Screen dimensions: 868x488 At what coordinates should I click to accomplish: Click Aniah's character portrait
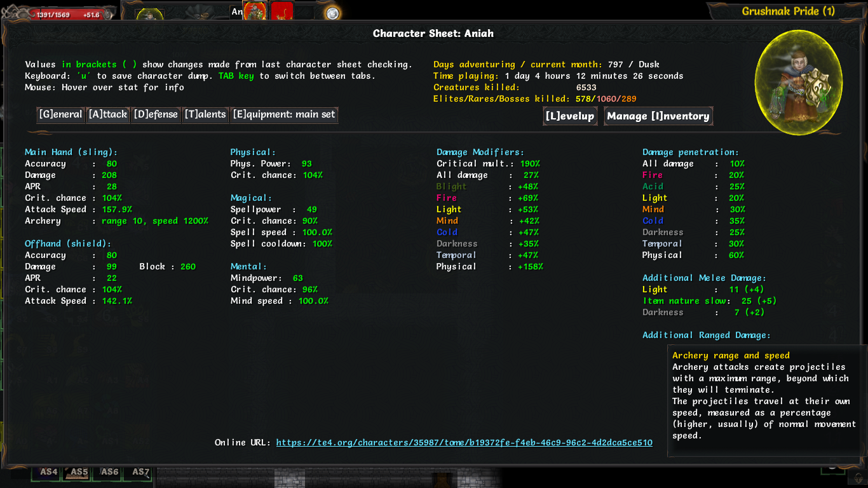point(798,83)
